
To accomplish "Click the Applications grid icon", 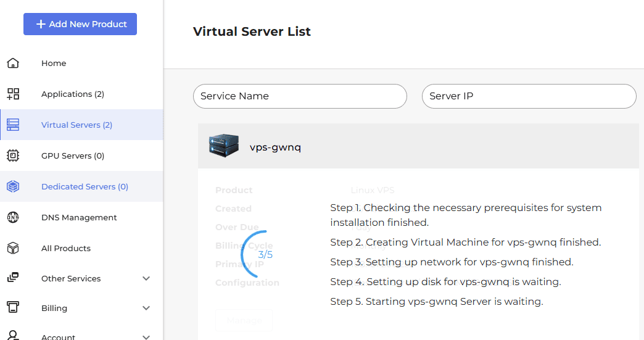I will point(13,94).
